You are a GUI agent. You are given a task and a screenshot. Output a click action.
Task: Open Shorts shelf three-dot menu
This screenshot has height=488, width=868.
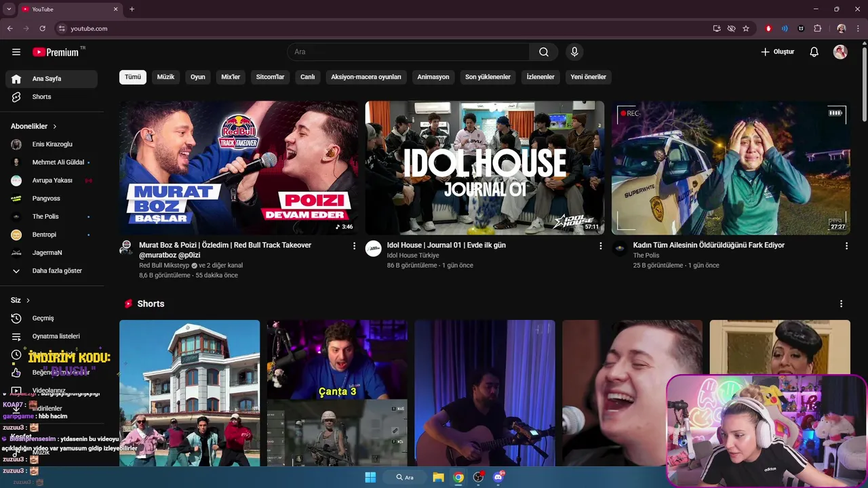pyautogui.click(x=841, y=304)
